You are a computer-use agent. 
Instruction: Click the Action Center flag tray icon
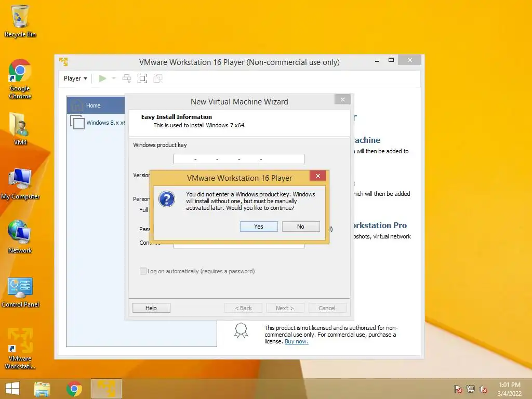tap(458, 389)
